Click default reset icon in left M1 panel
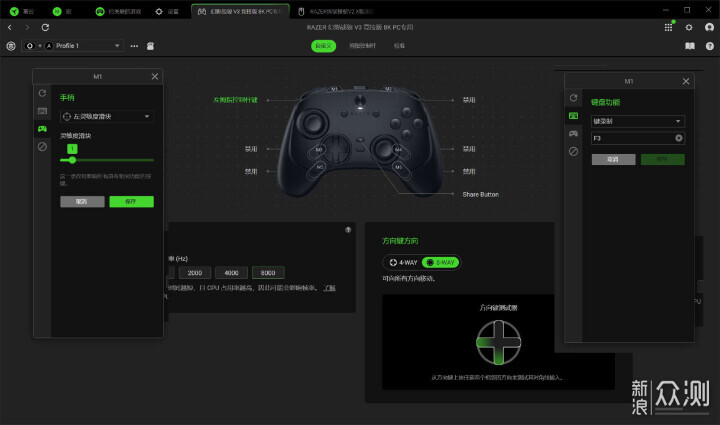 42,93
